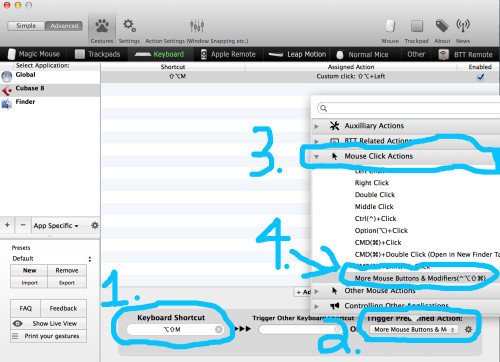Click the Assigned Action column header
This screenshot has height=362, width=500.
pos(351,67)
